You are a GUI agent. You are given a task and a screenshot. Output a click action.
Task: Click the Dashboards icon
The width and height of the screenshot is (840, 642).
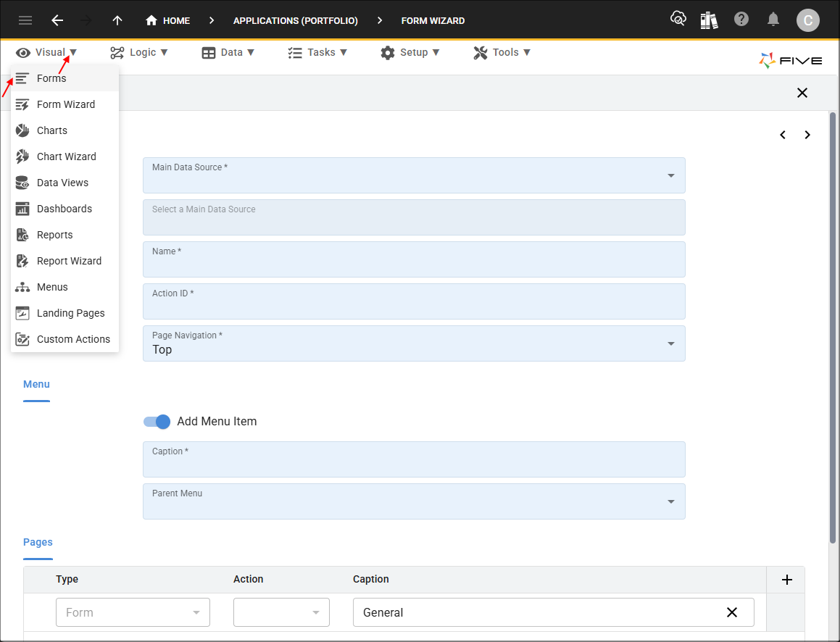click(22, 209)
